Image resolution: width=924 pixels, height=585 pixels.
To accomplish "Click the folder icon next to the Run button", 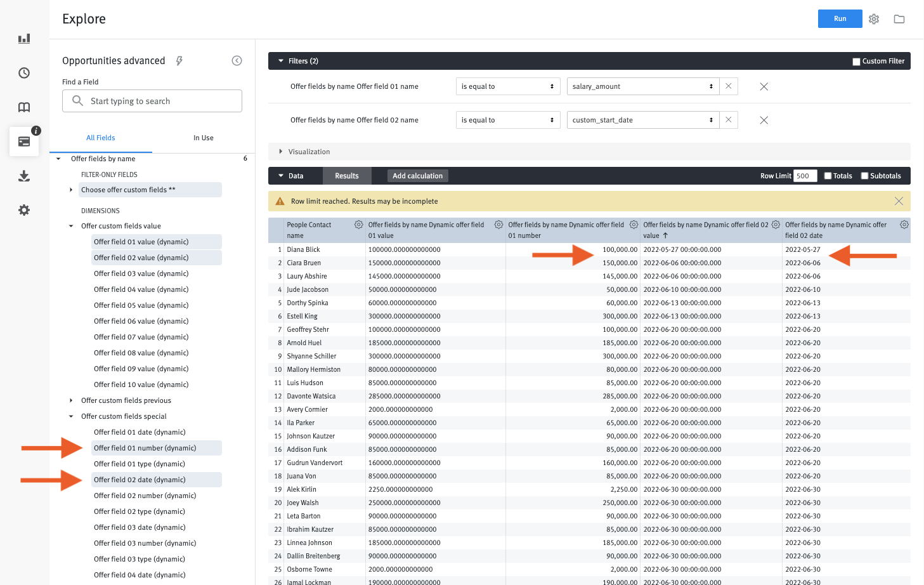I will coord(899,18).
